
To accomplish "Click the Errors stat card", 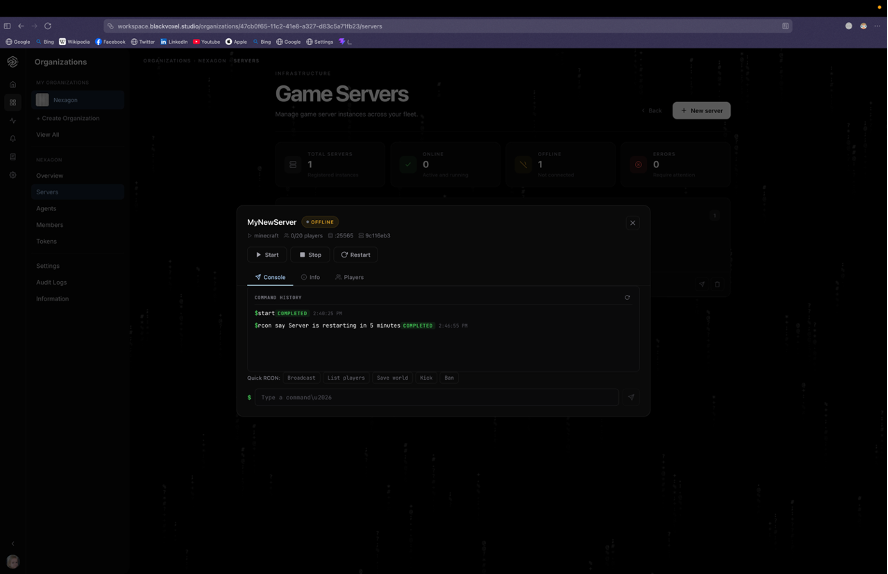I will tap(675, 164).
